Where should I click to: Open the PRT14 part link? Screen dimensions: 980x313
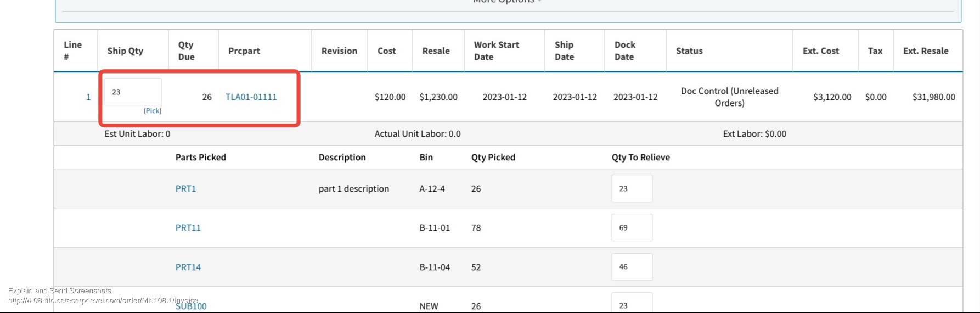click(188, 267)
